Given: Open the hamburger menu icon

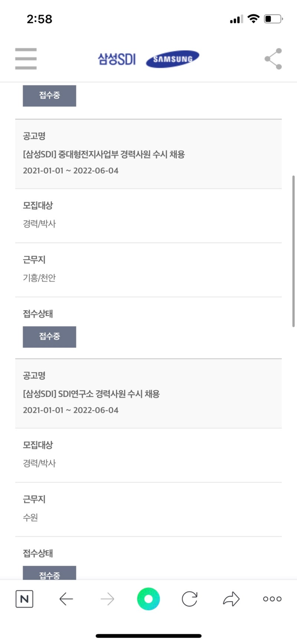Looking at the screenshot, I should tap(26, 59).
